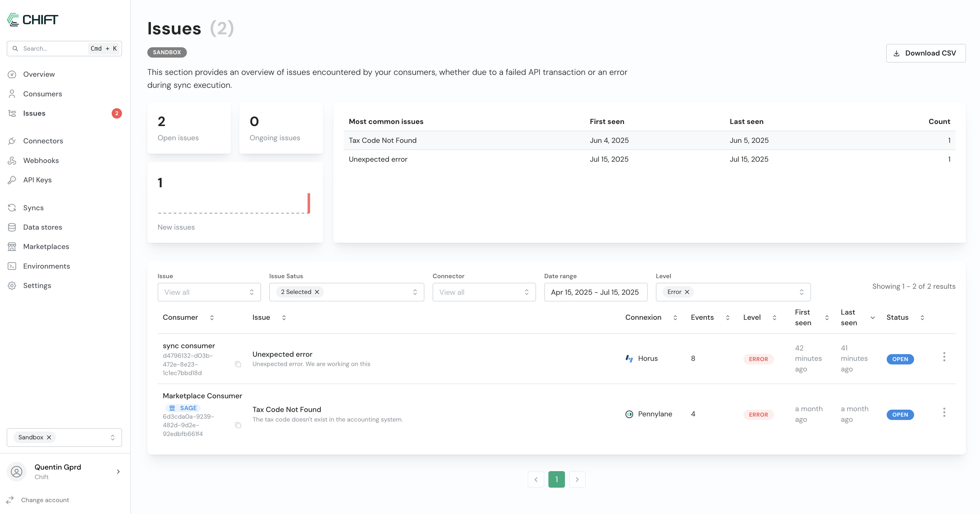This screenshot has height=514, width=980.
Task: Sort table by Consumer column
Action: 212,317
